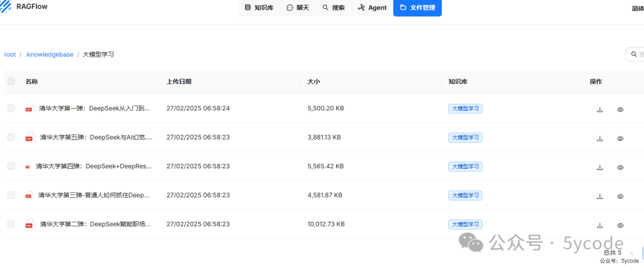Click PDF icon of 清华大学第四弹 file
This screenshot has width=644, height=269.
tap(27, 166)
